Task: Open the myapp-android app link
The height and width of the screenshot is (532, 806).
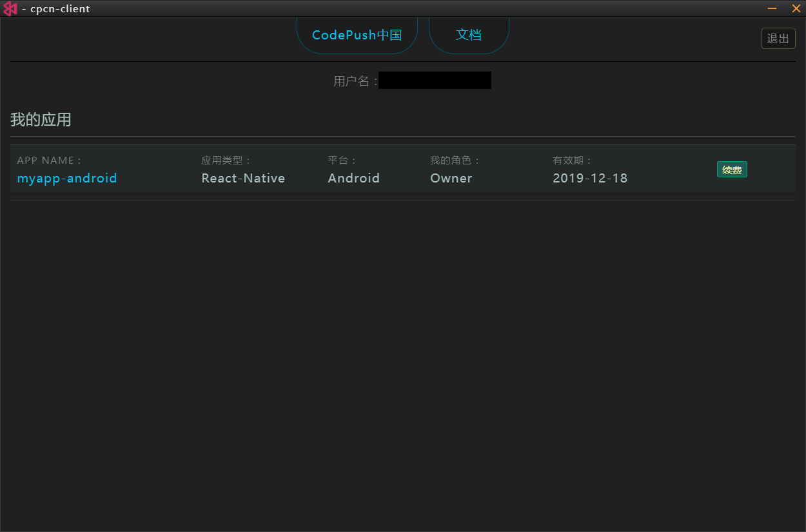Action: pos(67,178)
